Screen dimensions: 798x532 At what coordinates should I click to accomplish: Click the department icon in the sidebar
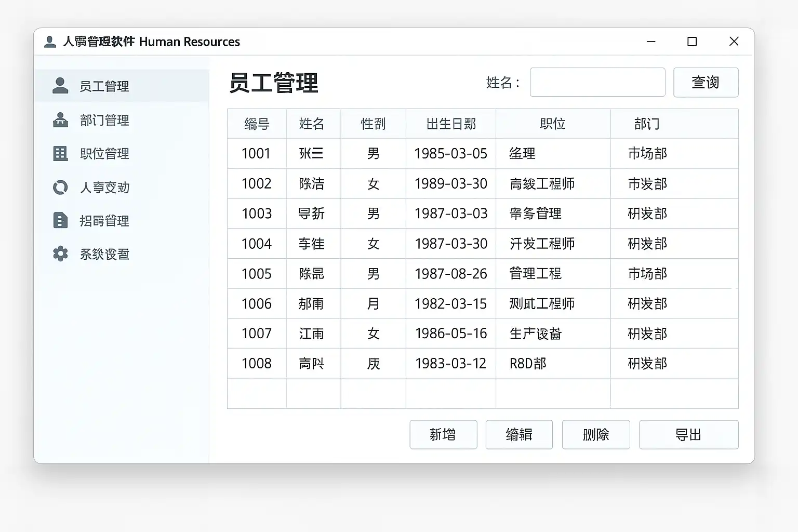[x=60, y=120]
